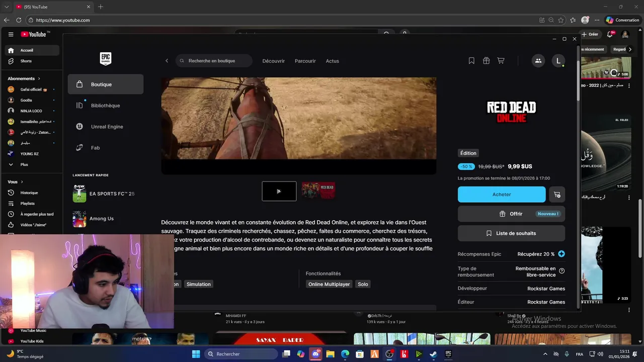
Task: Show hidden system tray icons
Action: [x=545, y=354]
